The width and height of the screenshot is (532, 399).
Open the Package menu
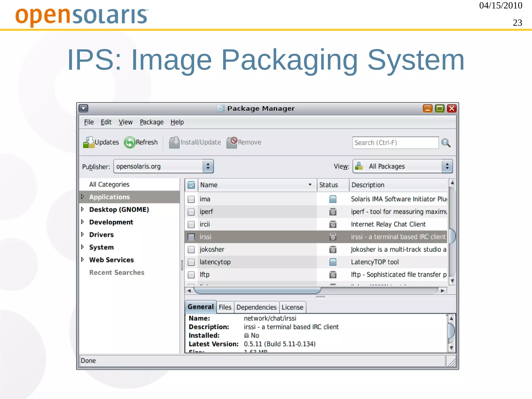point(152,122)
